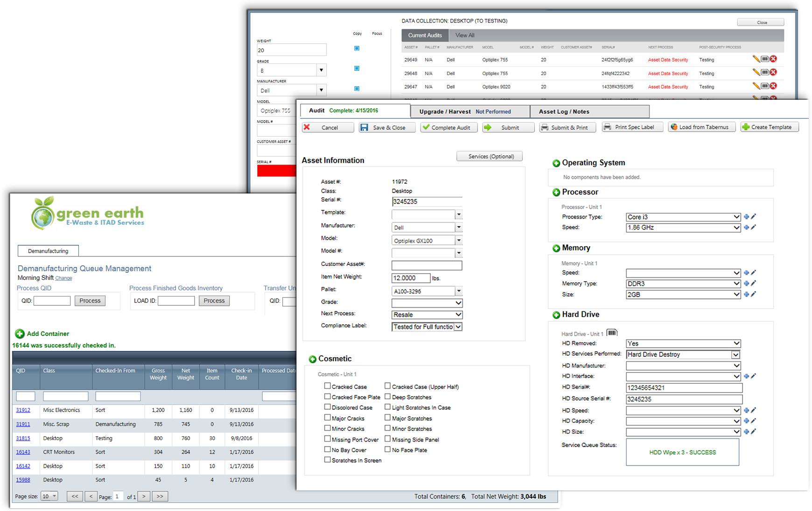This screenshot has width=812, height=511.
Task: Click the HD Serial# field showing 12345654321
Action: pyautogui.click(x=684, y=388)
